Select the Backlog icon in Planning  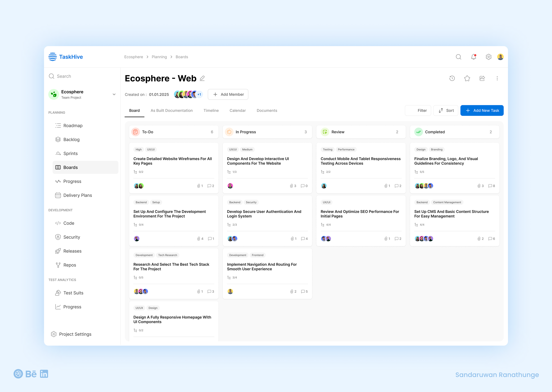[58, 140]
